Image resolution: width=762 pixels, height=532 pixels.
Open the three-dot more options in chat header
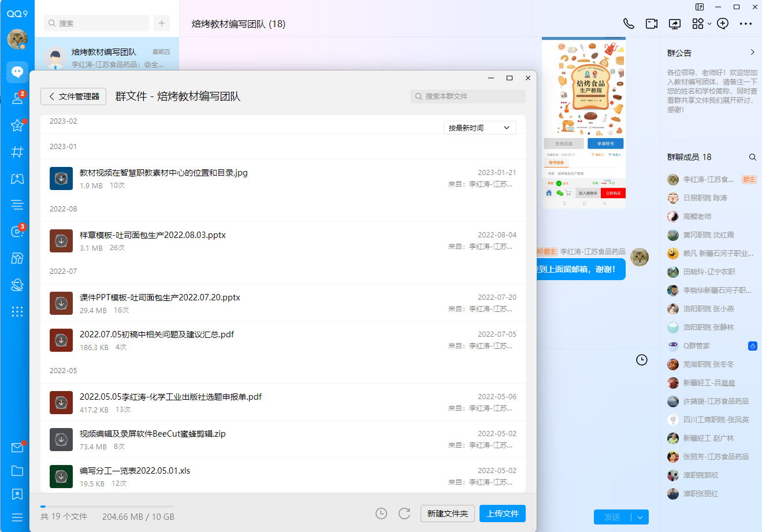coord(746,24)
